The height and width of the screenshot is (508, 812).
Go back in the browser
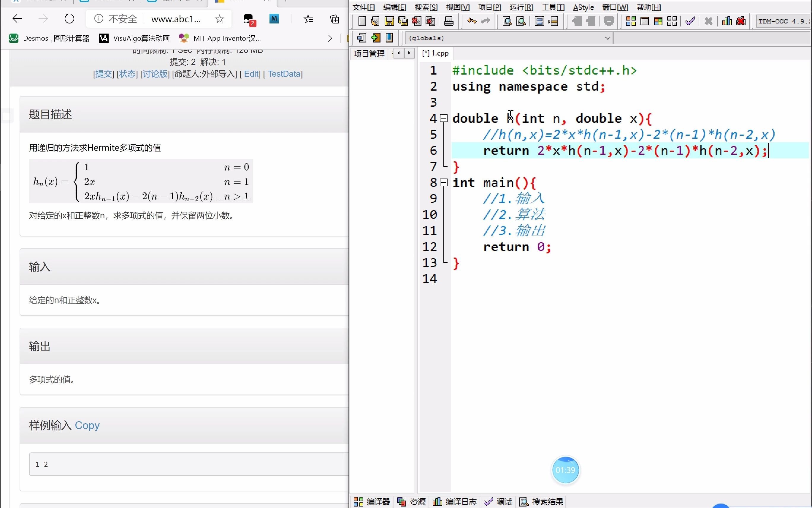point(17,19)
